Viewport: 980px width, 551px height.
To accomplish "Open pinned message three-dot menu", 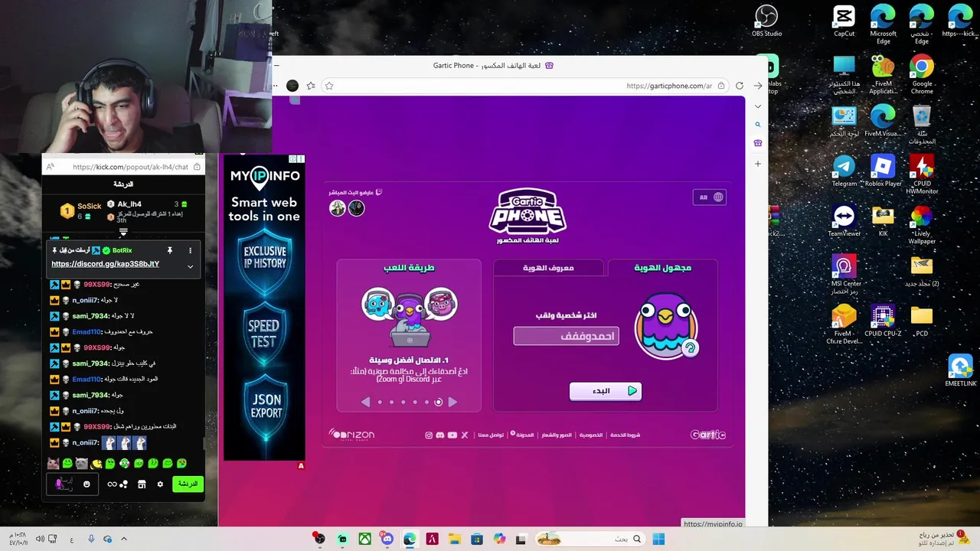I will pyautogui.click(x=190, y=250).
